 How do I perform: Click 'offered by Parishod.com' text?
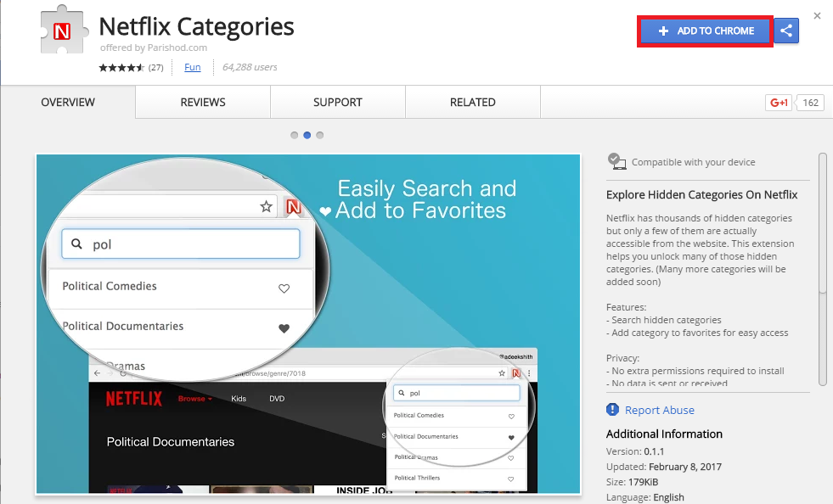point(154,48)
